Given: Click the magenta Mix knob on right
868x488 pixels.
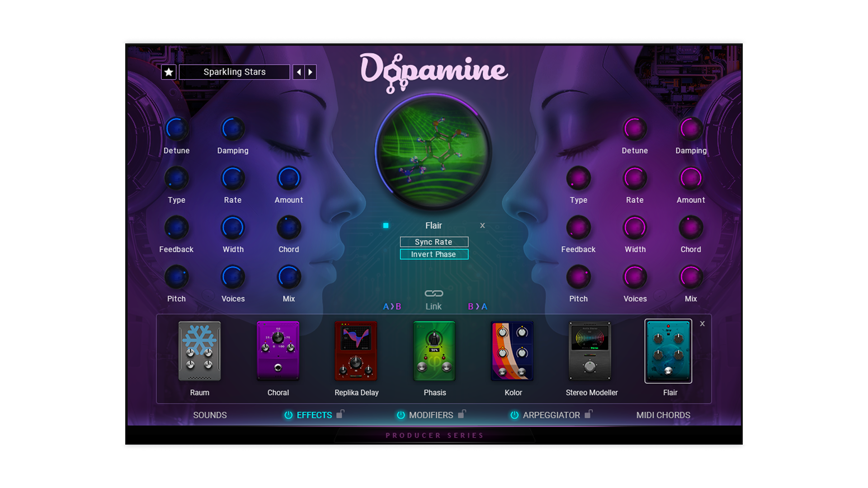Looking at the screenshot, I should coord(691,277).
